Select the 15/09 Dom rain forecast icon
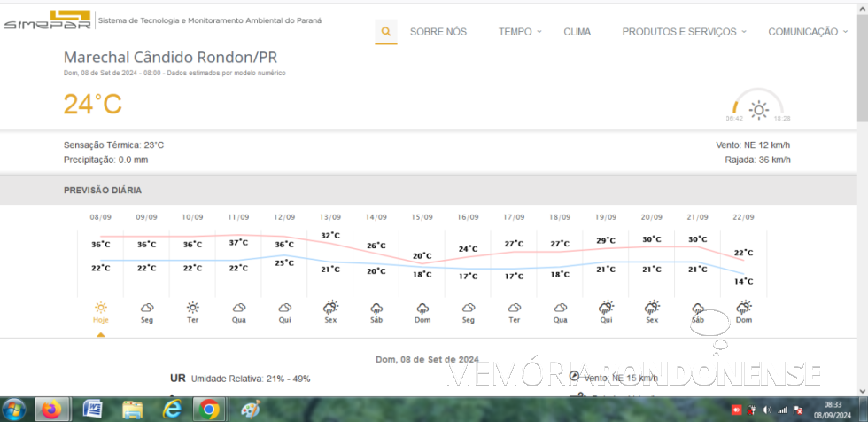868x422 pixels. 422,308
